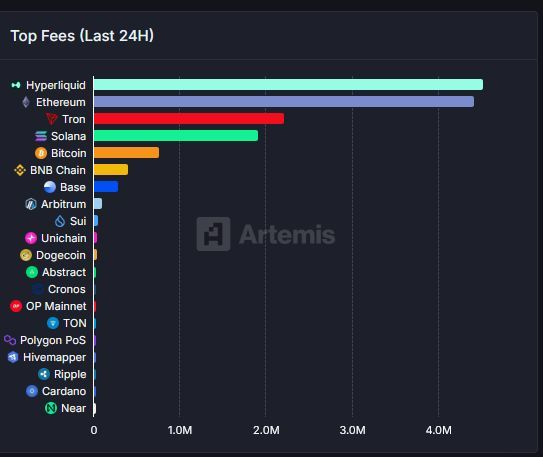Select the light blue Arbitrum bar

click(x=98, y=204)
